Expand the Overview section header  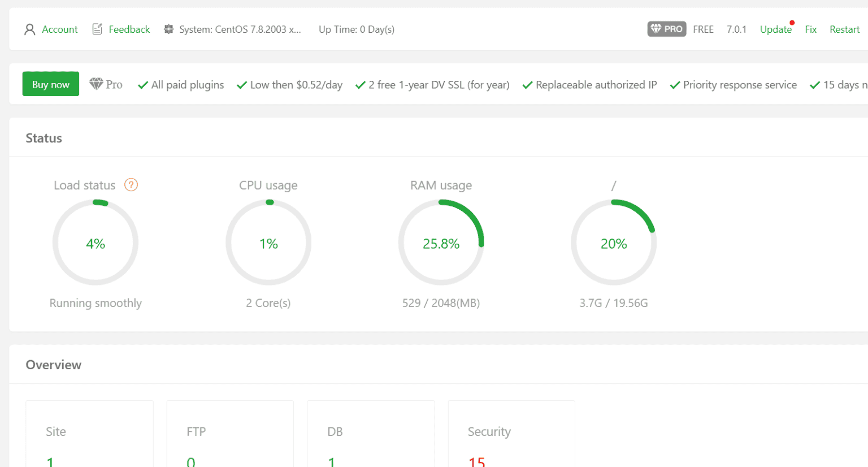[x=53, y=365]
